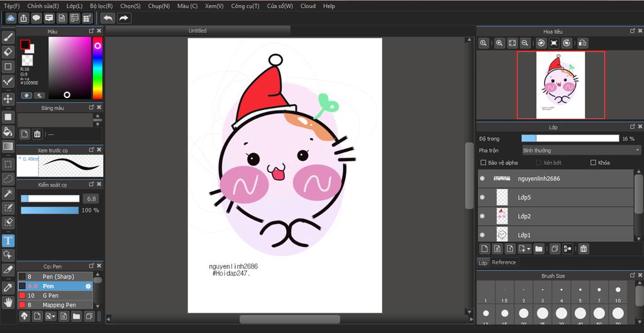Delete palette color with Bảng màu trash icon
This screenshot has width=644, height=333.
tap(37, 134)
